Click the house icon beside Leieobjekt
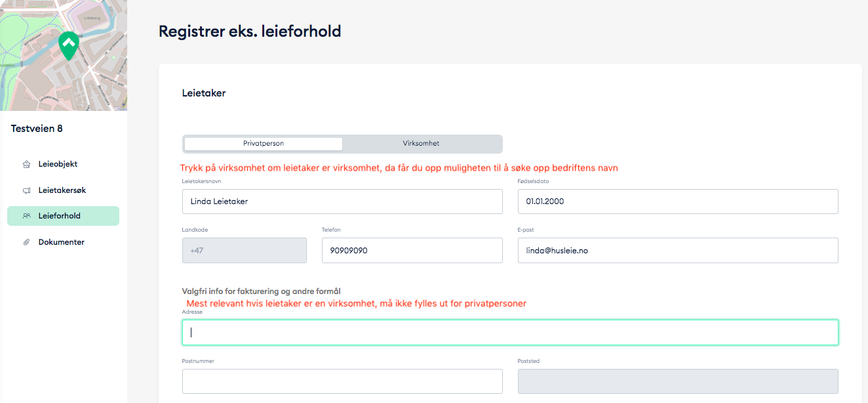This screenshot has width=868, height=403. 26,164
